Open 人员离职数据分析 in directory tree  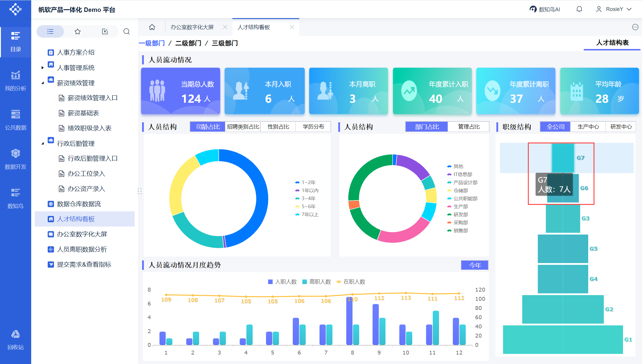coord(82,249)
